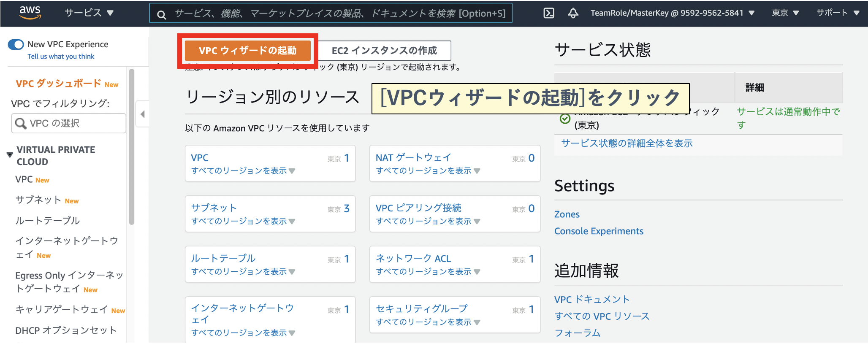Viewport: 868px width, 346px height.
Task: Select DHCP オプションセット in sidebar
Action: coord(66,330)
